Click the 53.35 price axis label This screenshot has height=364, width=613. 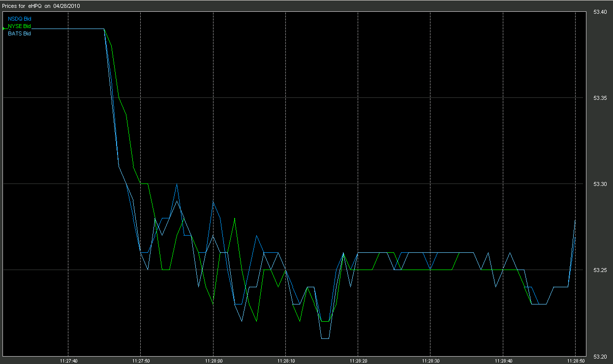click(x=600, y=98)
